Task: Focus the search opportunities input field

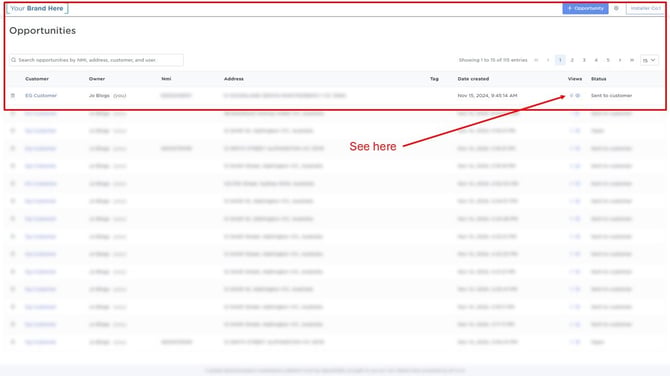Action: [x=96, y=60]
